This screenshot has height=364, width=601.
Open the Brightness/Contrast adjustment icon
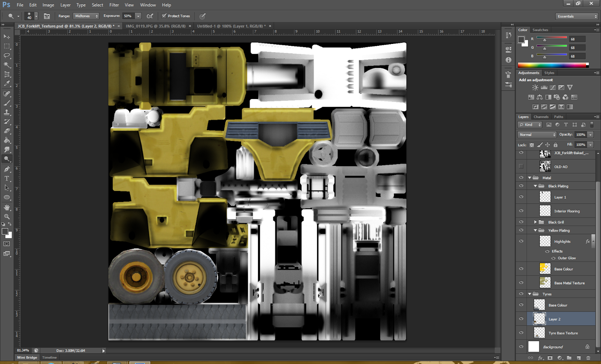click(x=535, y=87)
